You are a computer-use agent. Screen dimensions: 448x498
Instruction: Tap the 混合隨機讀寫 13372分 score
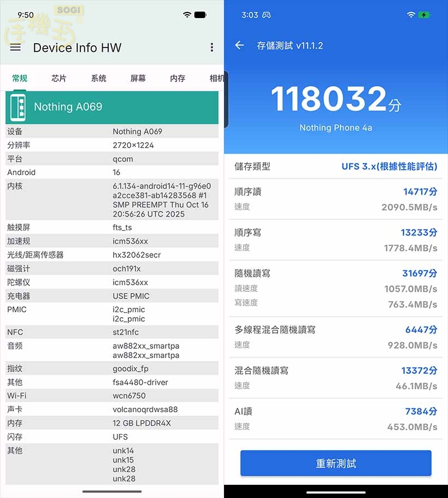pyautogui.click(x=420, y=370)
